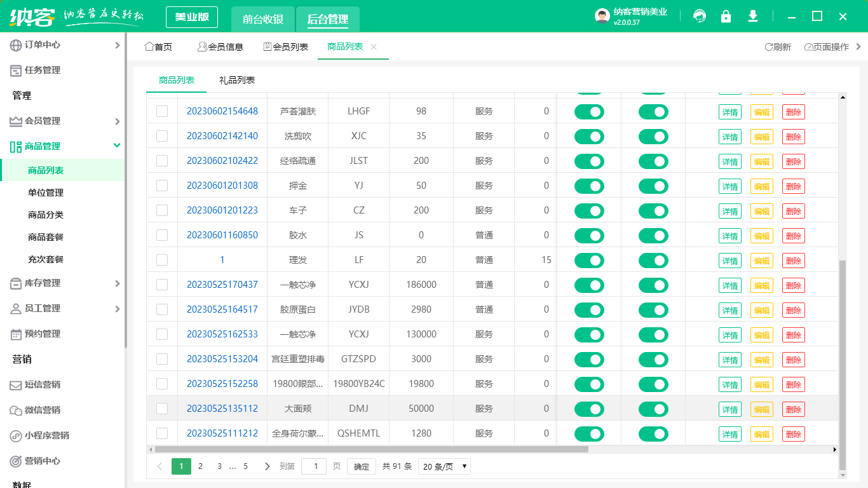This screenshot has height=488, width=868.
Task: Click the 营销中心 sidebar icon
Action: click(x=14, y=461)
